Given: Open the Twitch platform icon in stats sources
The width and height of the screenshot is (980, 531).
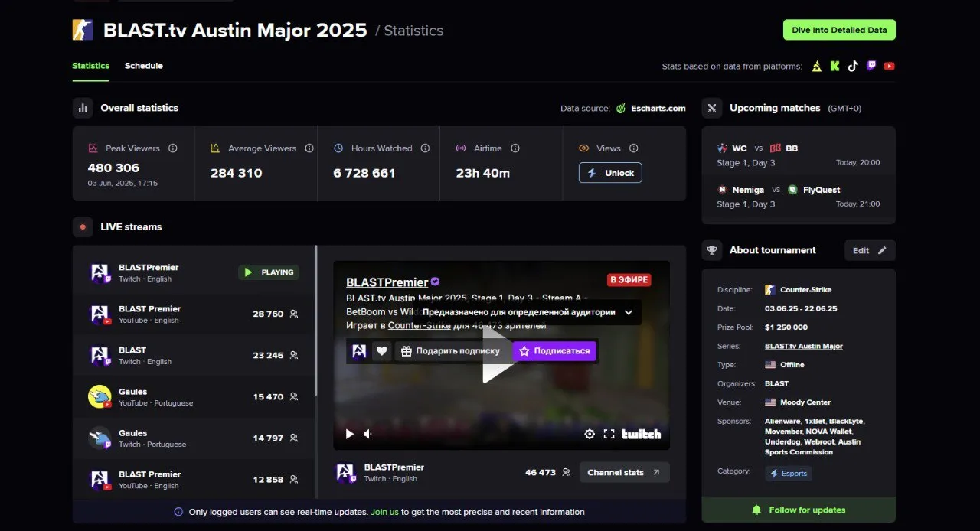Looking at the screenshot, I should point(871,67).
